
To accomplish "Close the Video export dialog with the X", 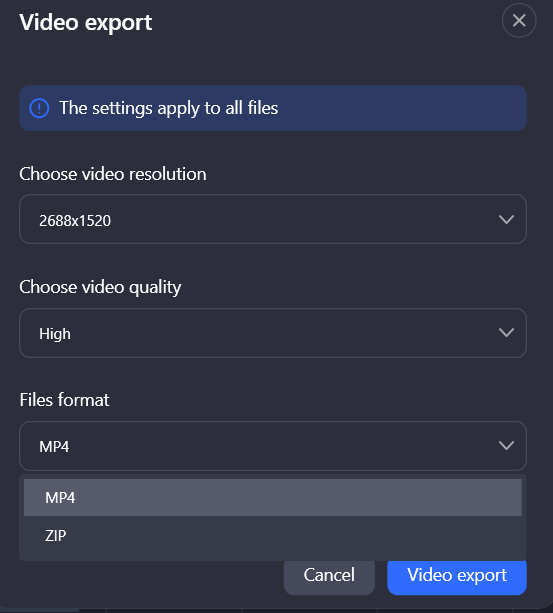I will [519, 20].
